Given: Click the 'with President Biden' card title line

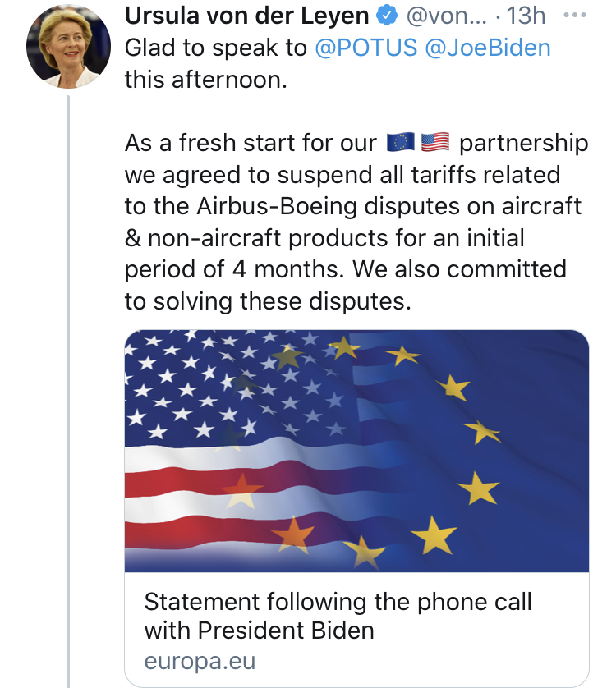Looking at the screenshot, I should click(259, 631).
